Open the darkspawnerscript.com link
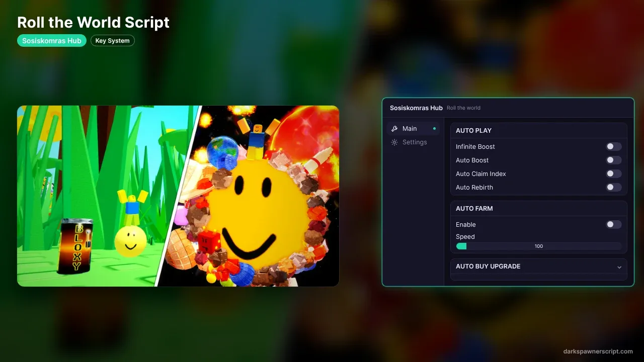644x362 pixels. (x=598, y=351)
